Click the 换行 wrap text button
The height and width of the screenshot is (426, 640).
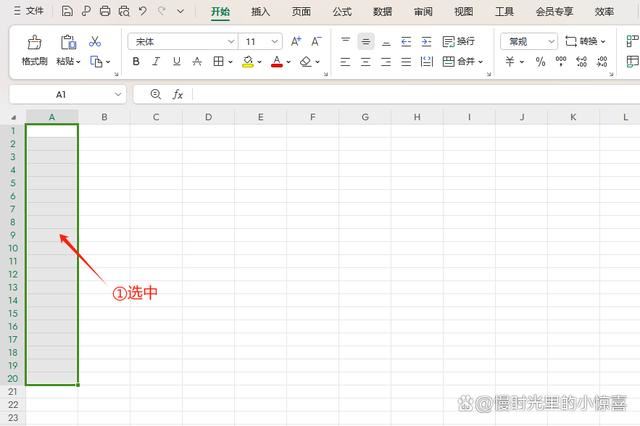458,42
